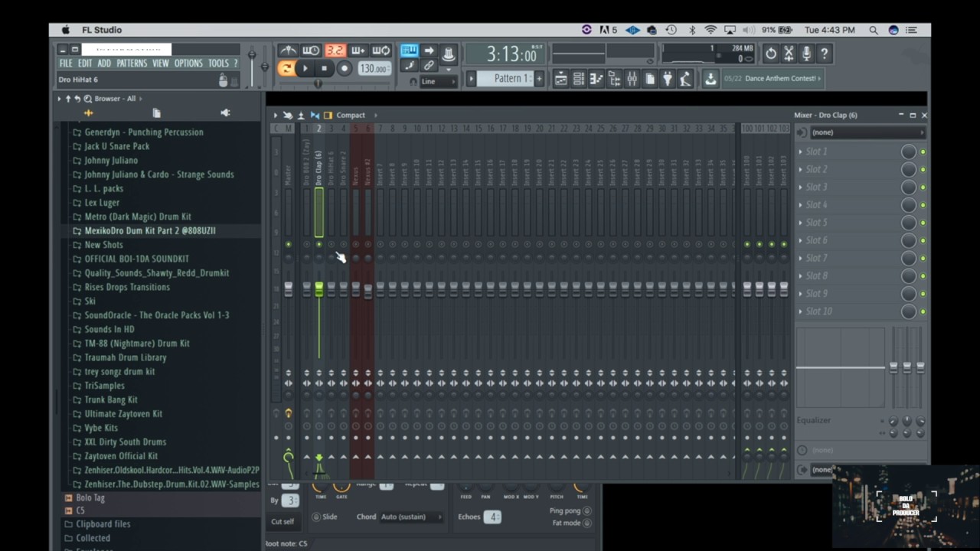This screenshot has width=980, height=551.
Task: Open the Piano roll icon
Action: pyautogui.click(x=596, y=78)
